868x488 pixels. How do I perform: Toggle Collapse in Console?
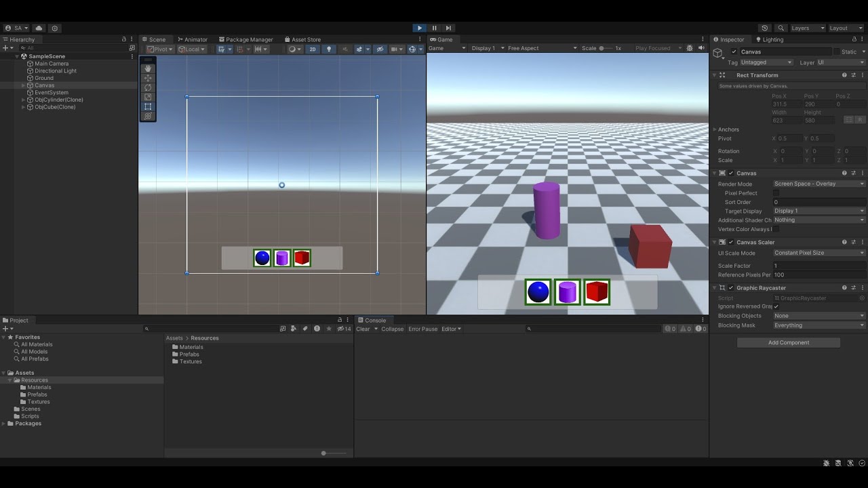(392, 329)
